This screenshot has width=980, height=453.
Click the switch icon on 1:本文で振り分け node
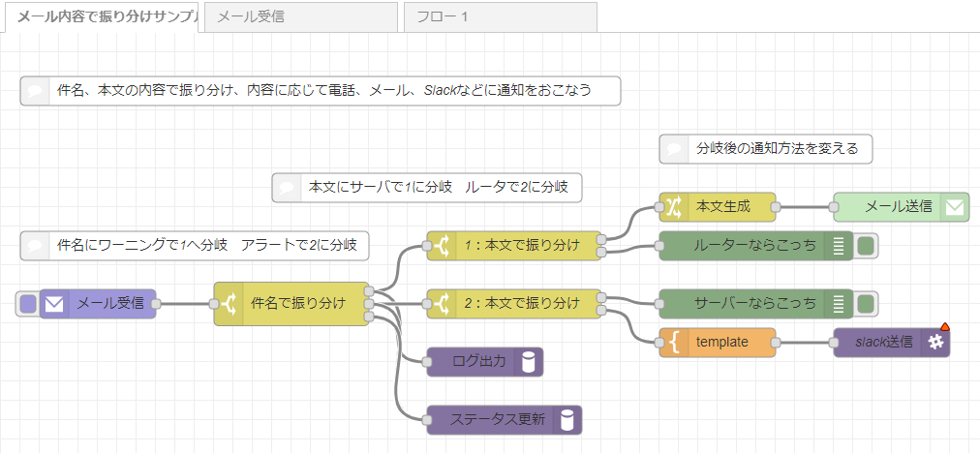pos(441,246)
